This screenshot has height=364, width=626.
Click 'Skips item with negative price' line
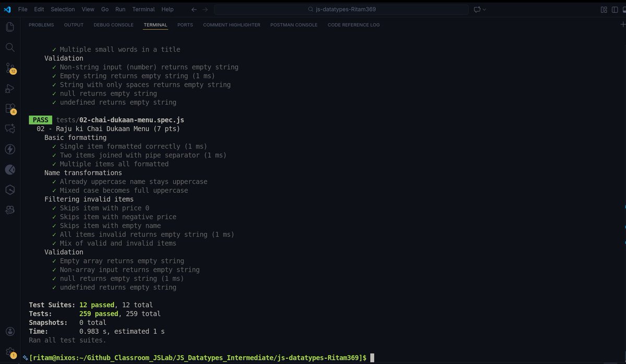(x=114, y=217)
